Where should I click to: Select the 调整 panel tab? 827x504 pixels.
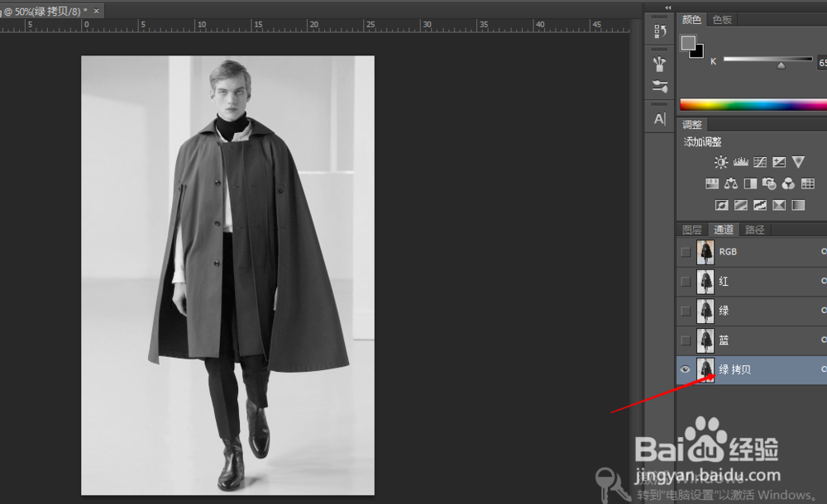(692, 125)
